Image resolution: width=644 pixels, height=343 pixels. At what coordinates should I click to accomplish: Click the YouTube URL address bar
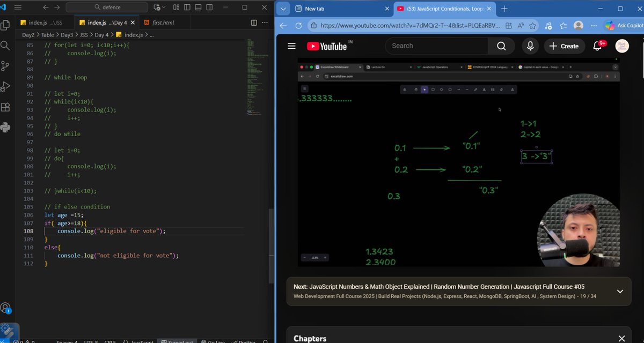pos(410,25)
